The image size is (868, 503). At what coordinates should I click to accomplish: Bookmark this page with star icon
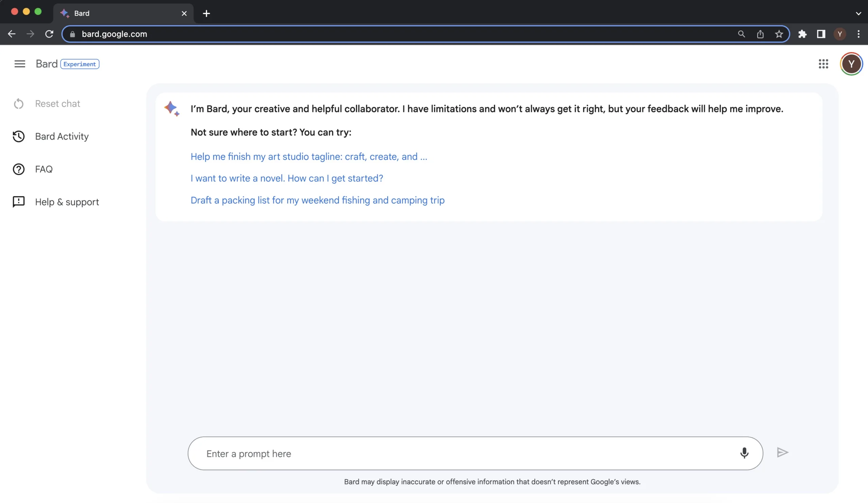(x=779, y=34)
